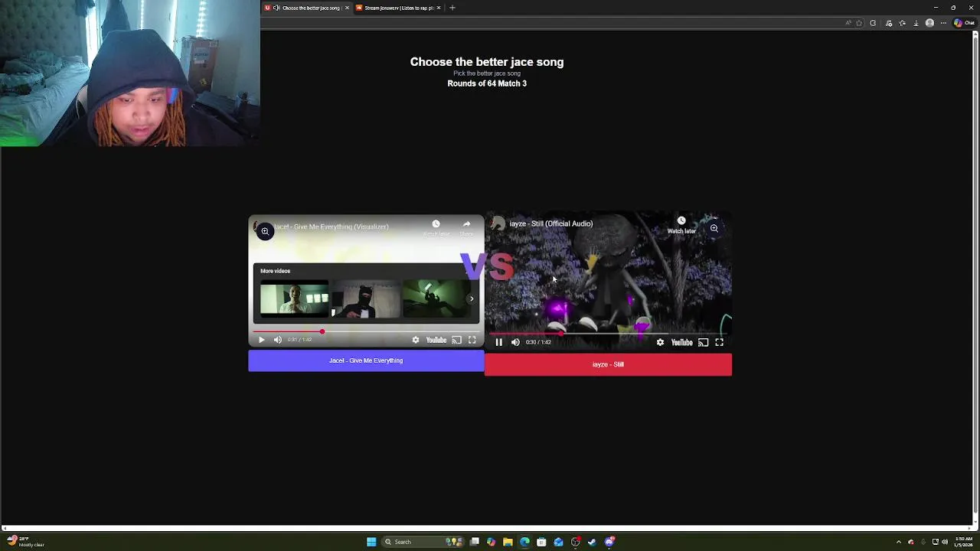
Task: Open browser profile avatar menu
Action: click(x=929, y=23)
